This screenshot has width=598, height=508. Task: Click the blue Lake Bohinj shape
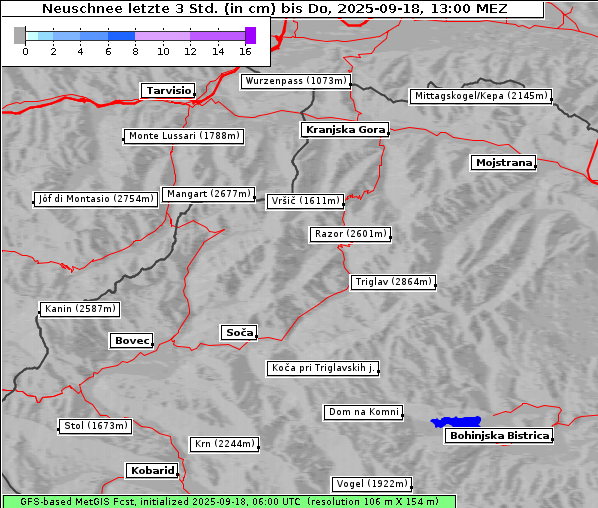coord(456,422)
